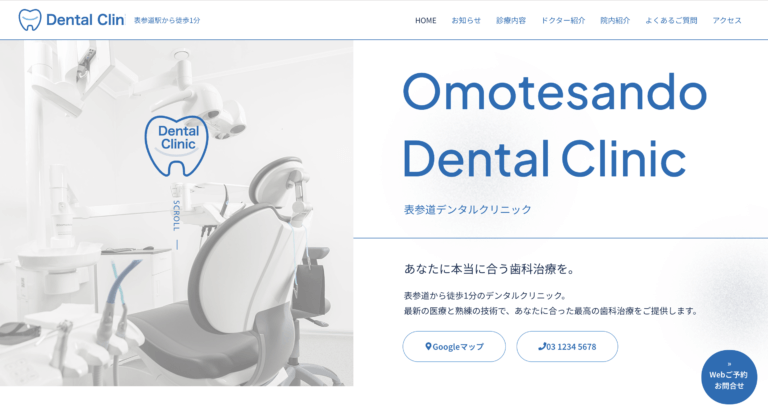Open the お知らせ navigation item

466,20
